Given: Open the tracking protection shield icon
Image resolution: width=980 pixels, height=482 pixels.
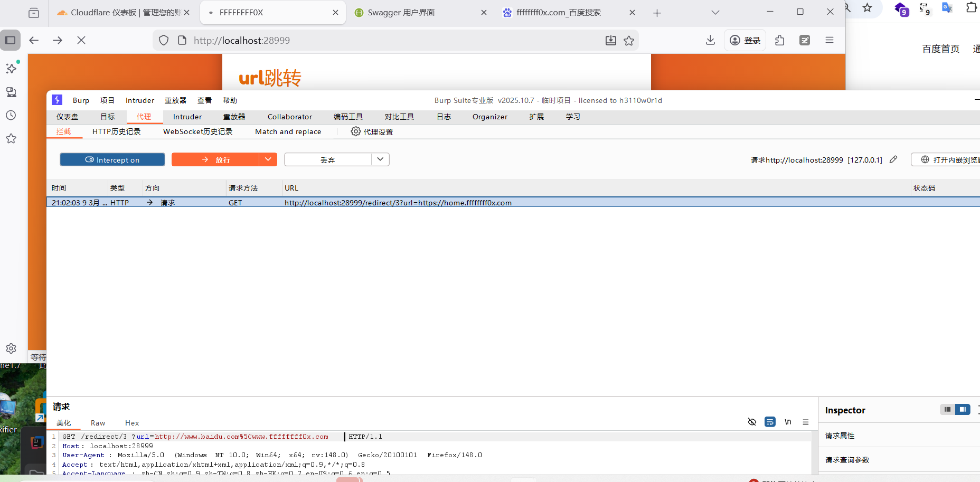Looking at the screenshot, I should click(164, 40).
